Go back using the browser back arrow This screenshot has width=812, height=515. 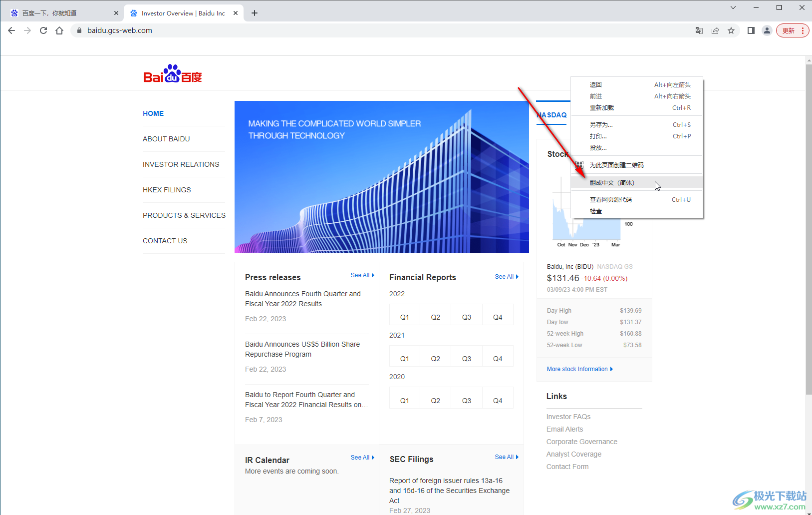point(11,30)
